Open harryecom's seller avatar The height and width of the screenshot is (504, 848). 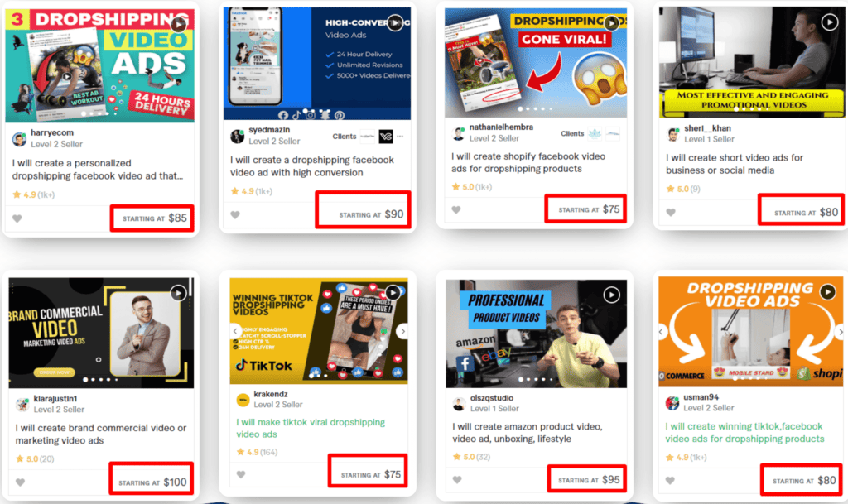click(x=20, y=139)
